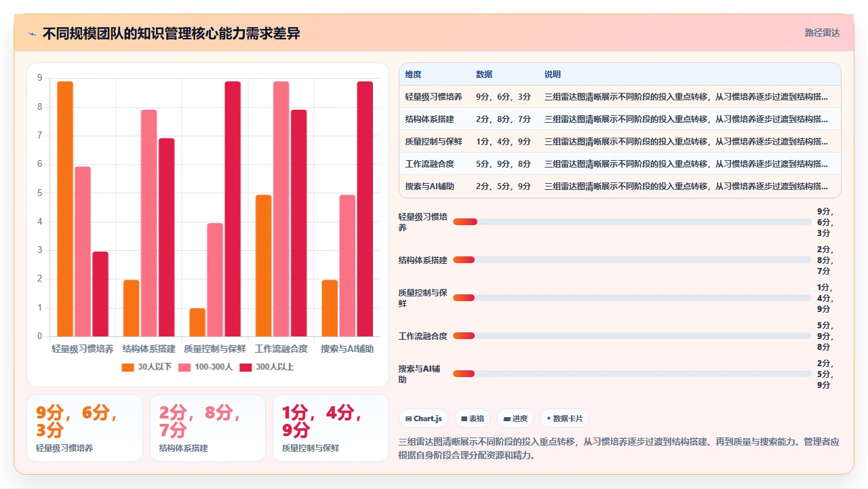Select the 轻量级习惯培养 table row cell
This screenshot has width=868, height=489.
tap(434, 97)
